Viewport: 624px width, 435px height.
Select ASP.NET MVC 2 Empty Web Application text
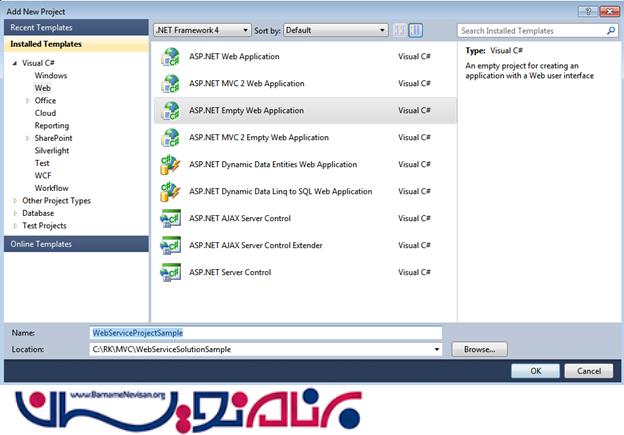[259, 138]
